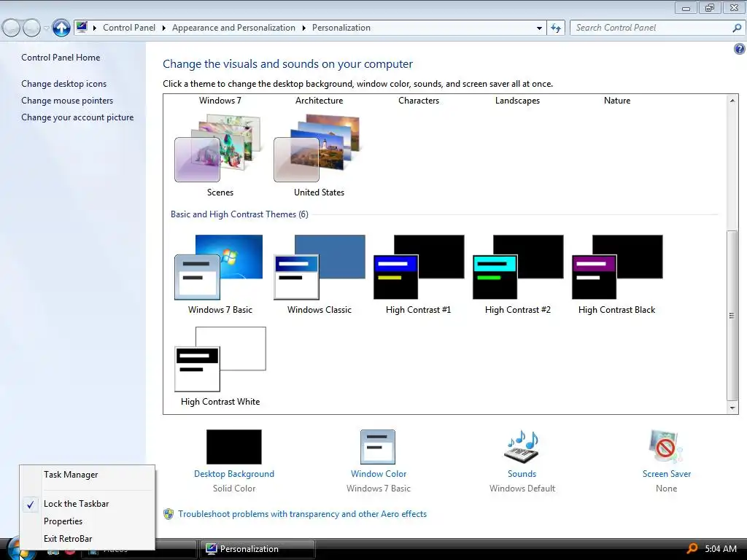Click Personalization taskbar button
The width and height of the screenshot is (747, 560).
pos(257,549)
